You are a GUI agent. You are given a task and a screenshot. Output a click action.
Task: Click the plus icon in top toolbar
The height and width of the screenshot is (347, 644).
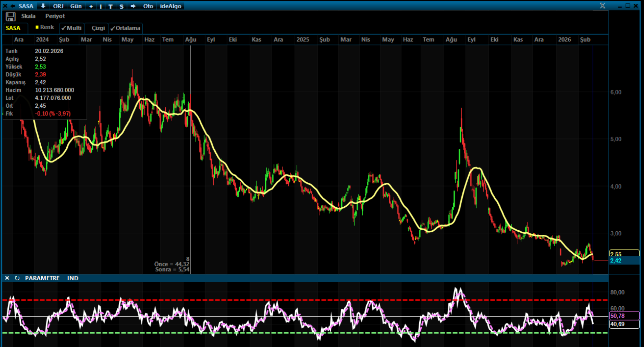tap(91, 6)
